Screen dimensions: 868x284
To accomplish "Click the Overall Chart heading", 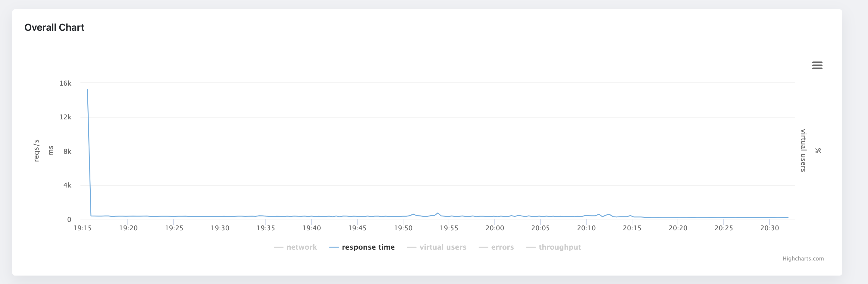I will point(54,27).
